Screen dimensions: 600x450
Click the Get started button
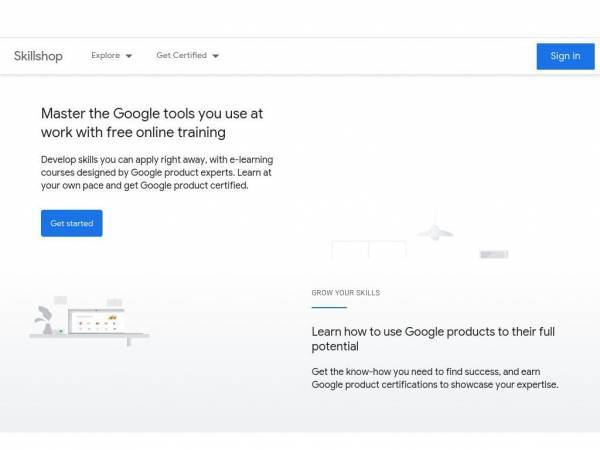(x=72, y=223)
